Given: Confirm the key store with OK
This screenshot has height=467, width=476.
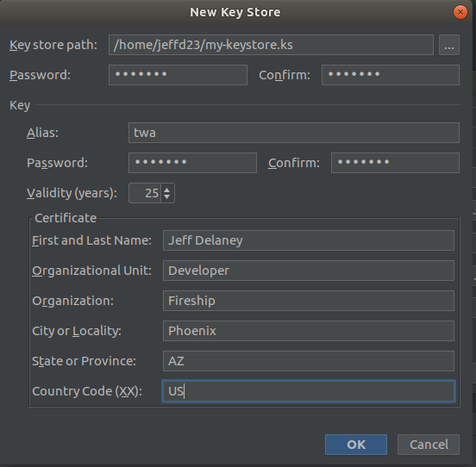Looking at the screenshot, I should point(356,445).
